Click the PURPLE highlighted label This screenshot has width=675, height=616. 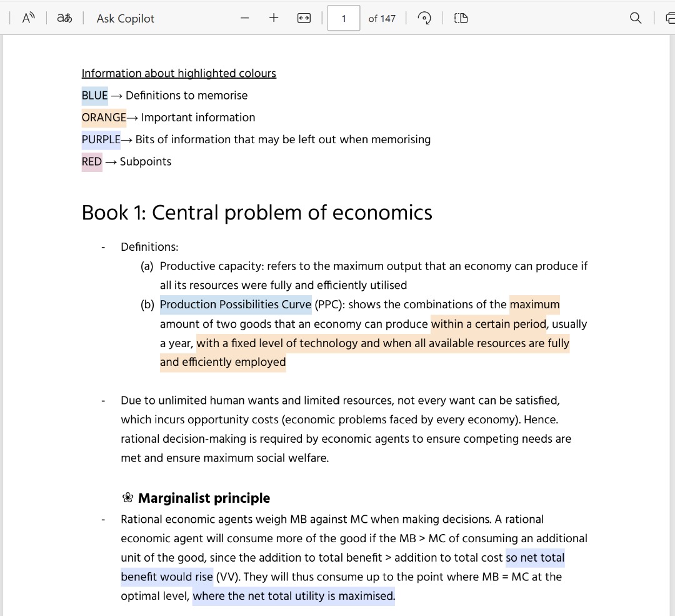(101, 139)
